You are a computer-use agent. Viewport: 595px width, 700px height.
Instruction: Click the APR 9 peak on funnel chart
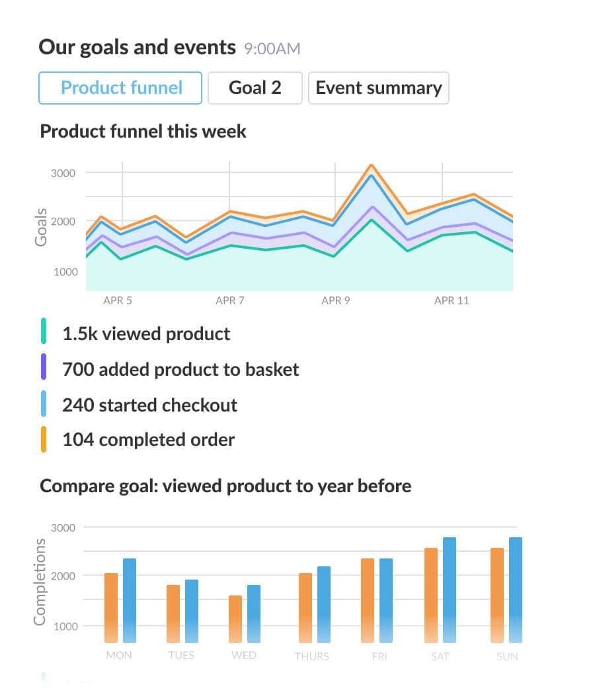pyautogui.click(x=371, y=165)
